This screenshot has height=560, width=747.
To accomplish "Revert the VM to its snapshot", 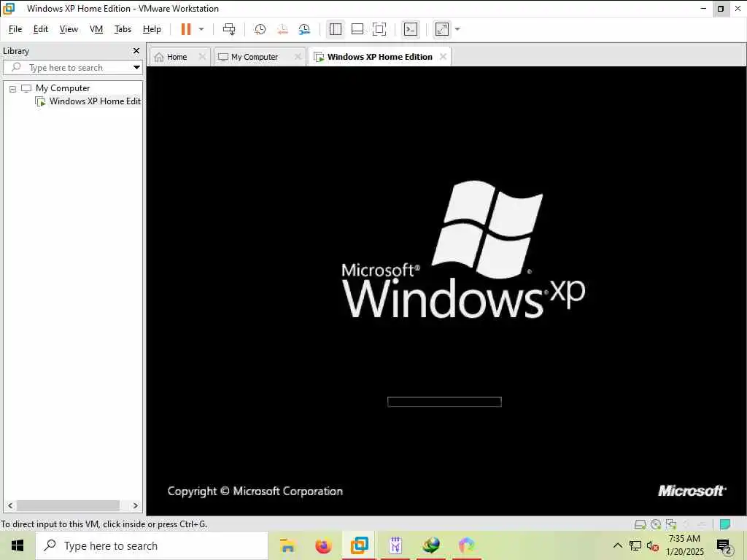I will click(282, 29).
